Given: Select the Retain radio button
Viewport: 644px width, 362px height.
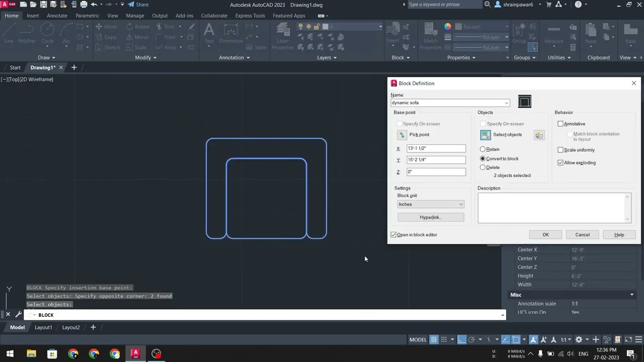Looking at the screenshot, I should (x=483, y=149).
